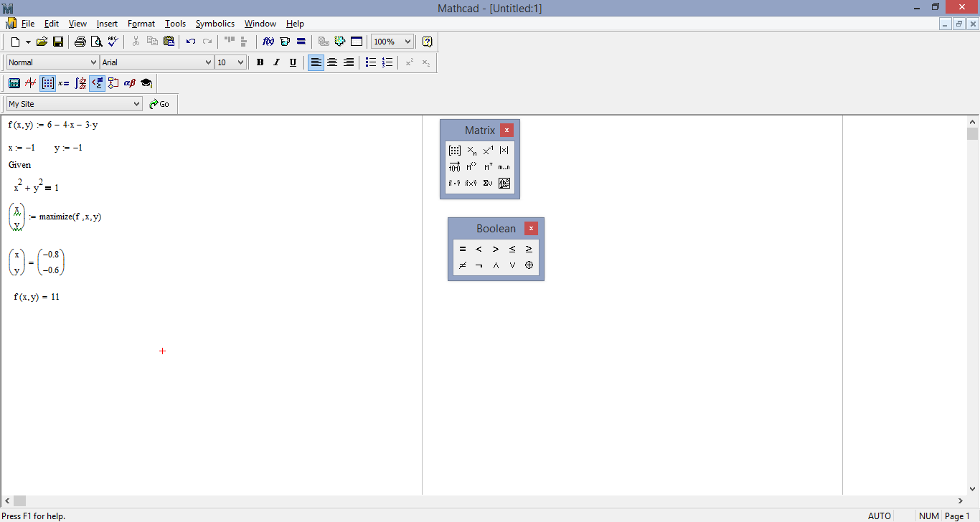This screenshot has width=980, height=522.
Task: Set right text alignment
Action: click(349, 62)
